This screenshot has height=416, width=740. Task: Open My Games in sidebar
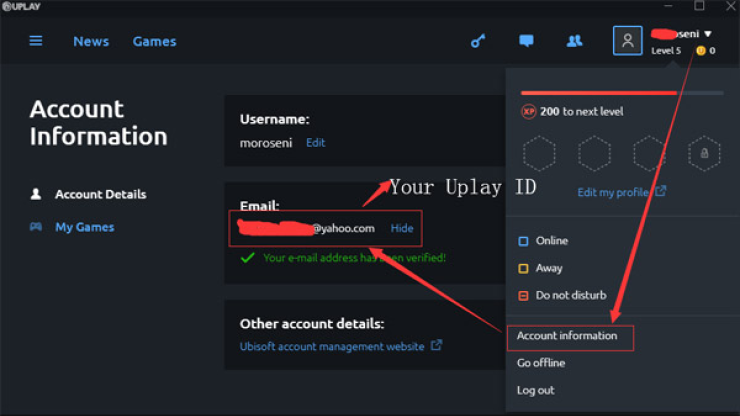84,227
